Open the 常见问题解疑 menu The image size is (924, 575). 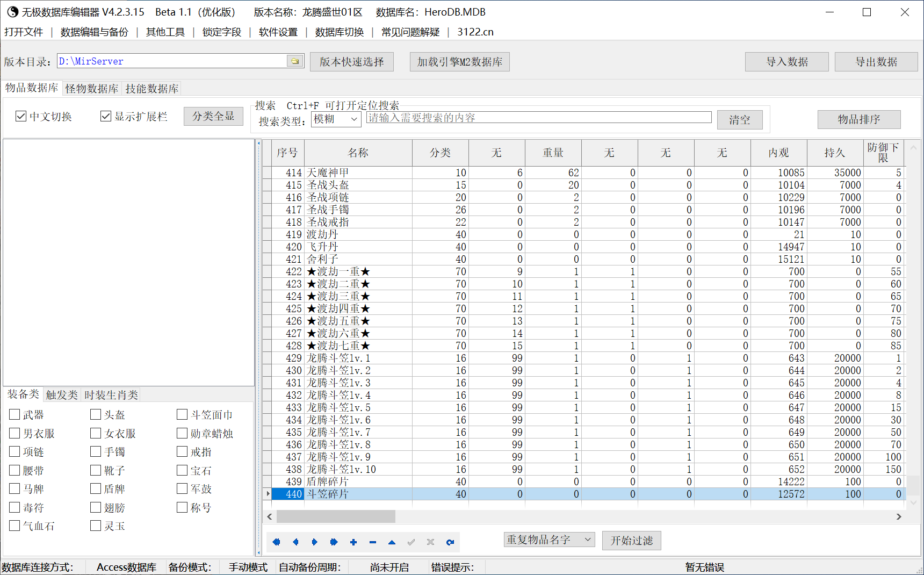click(410, 32)
